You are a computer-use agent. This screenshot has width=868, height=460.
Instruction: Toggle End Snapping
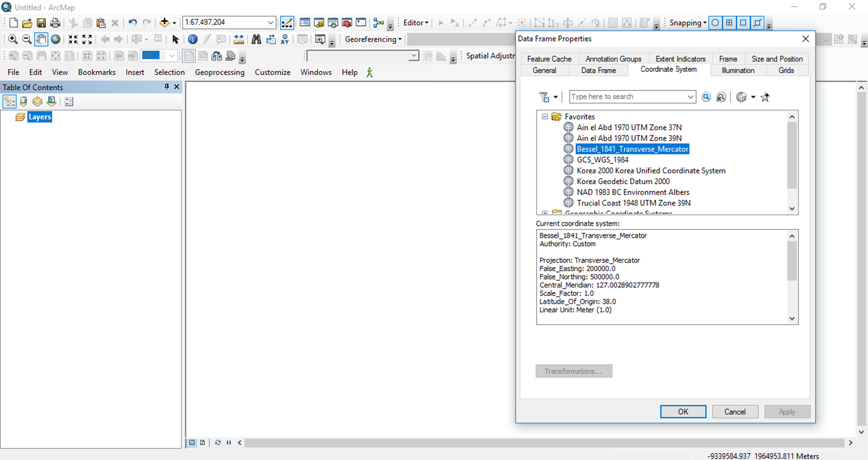click(x=729, y=23)
